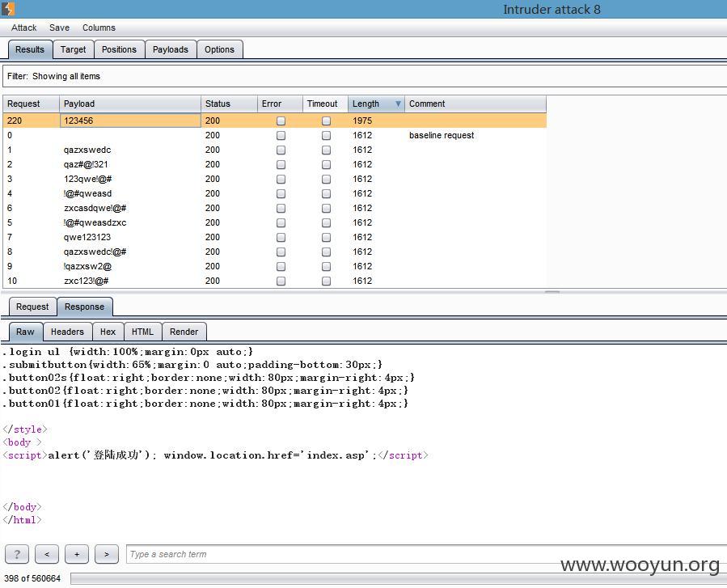Toggle Timeout checkbox for baseline request row

pos(327,135)
